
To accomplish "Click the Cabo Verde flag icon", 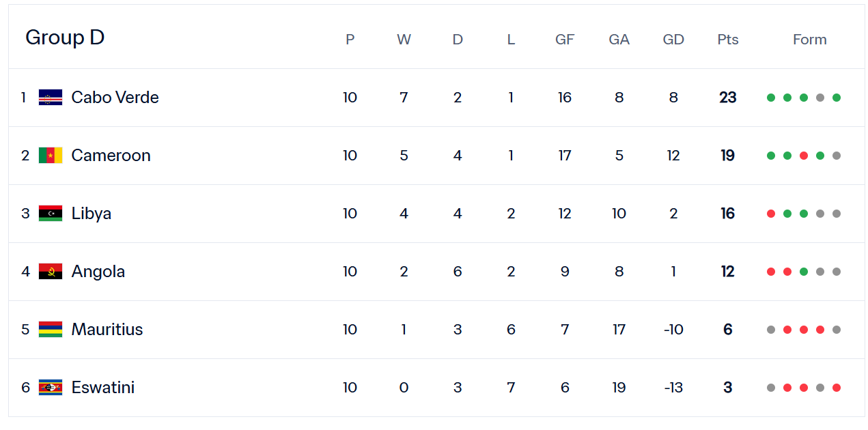I will tap(51, 98).
